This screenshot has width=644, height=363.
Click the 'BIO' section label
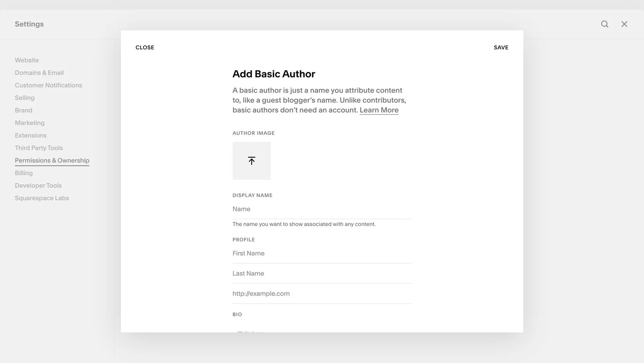tap(237, 314)
